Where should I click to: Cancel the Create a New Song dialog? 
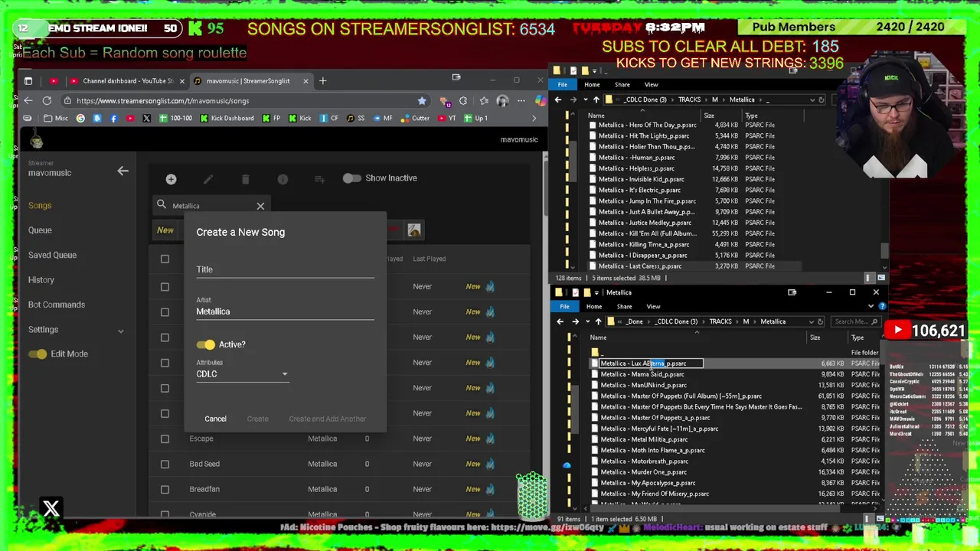pos(215,419)
